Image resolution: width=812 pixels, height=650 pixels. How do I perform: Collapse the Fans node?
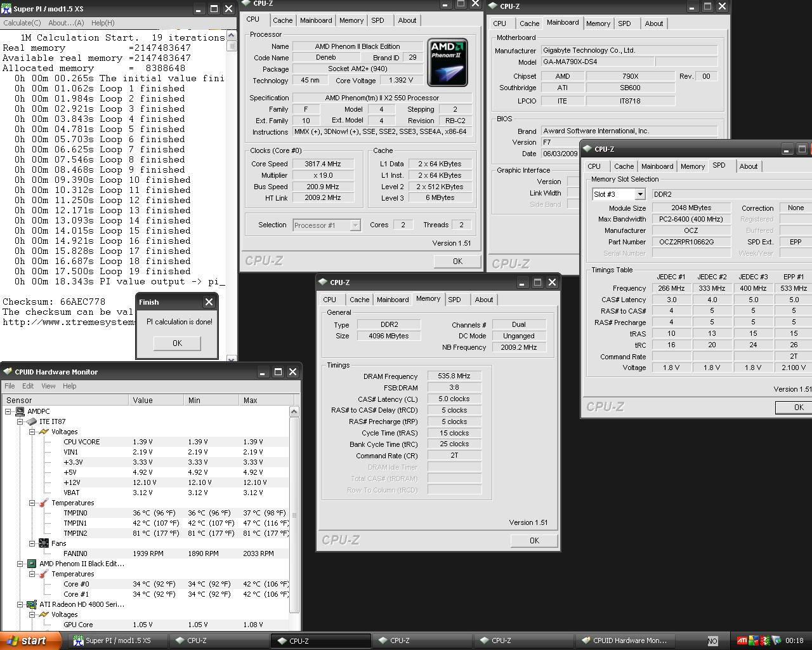(32, 543)
